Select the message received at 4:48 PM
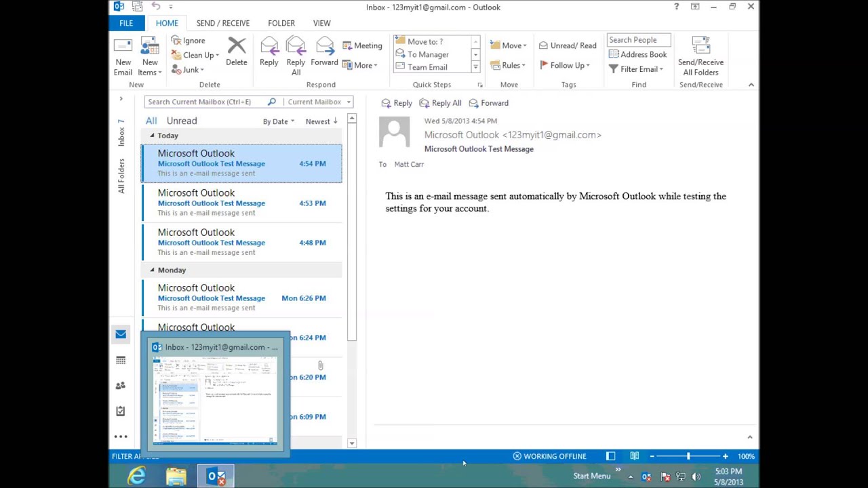868x488 pixels. tap(241, 242)
